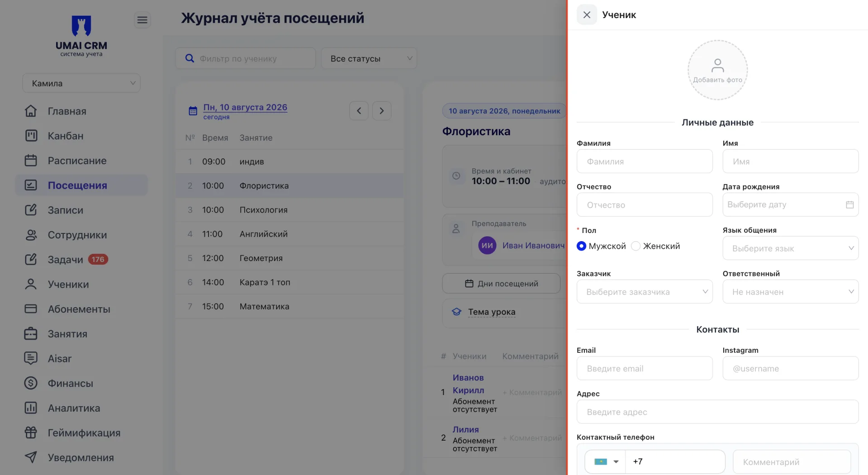Click the date link Пн, 10 августа 2026
868x475 pixels.
pos(245,107)
